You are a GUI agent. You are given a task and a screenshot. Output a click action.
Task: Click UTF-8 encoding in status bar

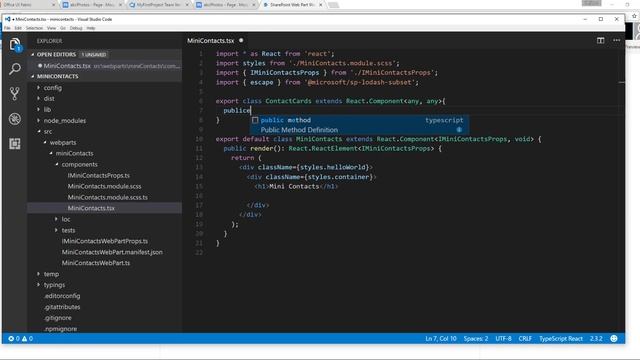(503, 338)
